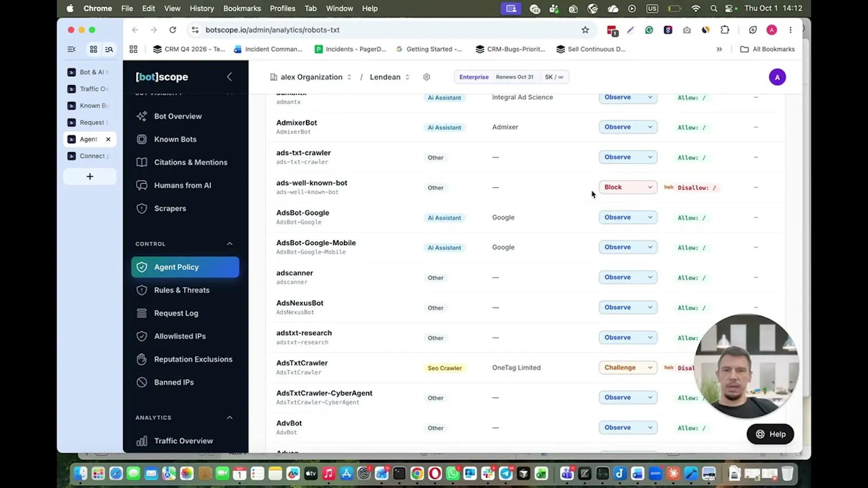Change the Challenge policy for AdsTxtCrawler

click(628, 368)
